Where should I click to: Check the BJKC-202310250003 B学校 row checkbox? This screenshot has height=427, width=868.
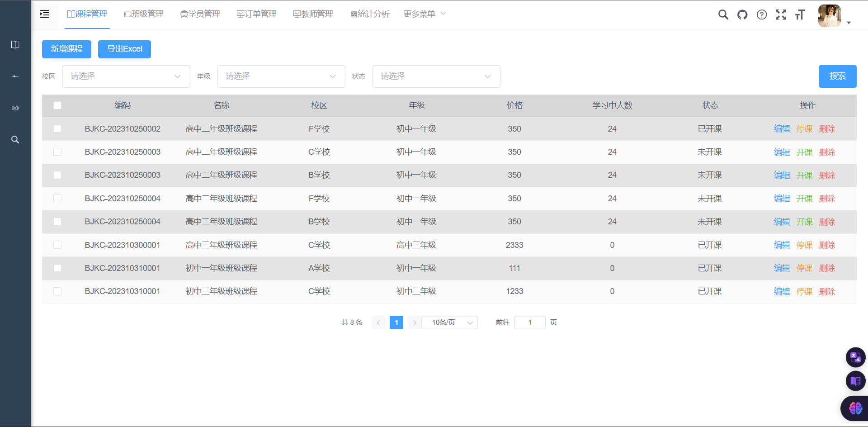pyautogui.click(x=57, y=175)
